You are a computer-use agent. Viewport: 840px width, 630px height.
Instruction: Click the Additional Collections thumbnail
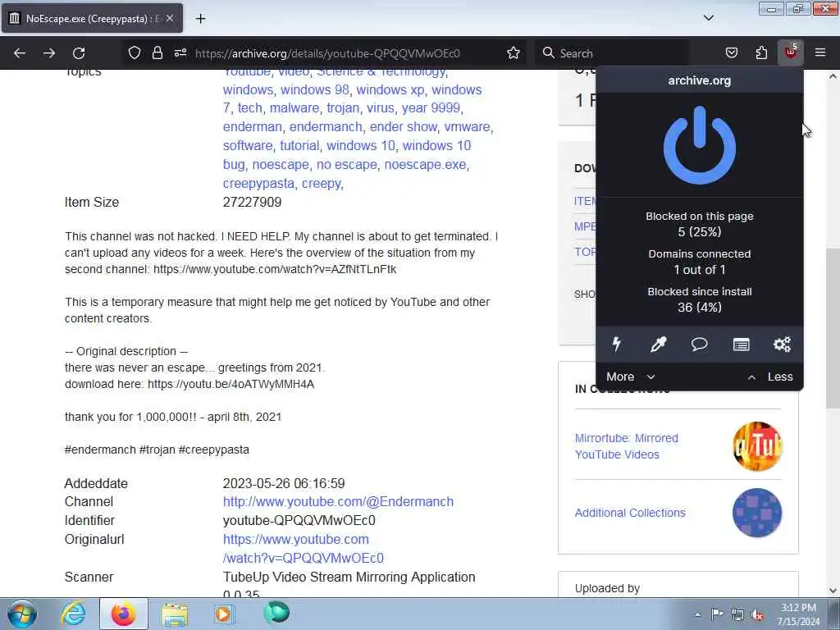pyautogui.click(x=757, y=513)
